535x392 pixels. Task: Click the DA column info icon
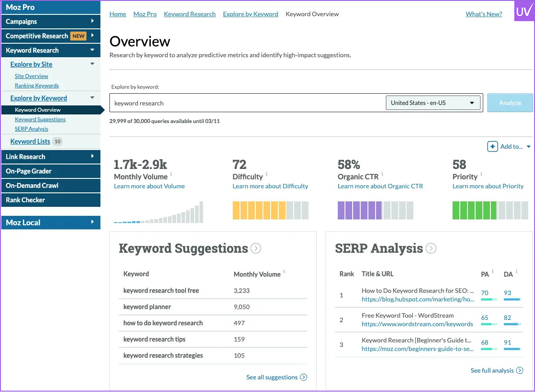pyautogui.click(x=516, y=271)
